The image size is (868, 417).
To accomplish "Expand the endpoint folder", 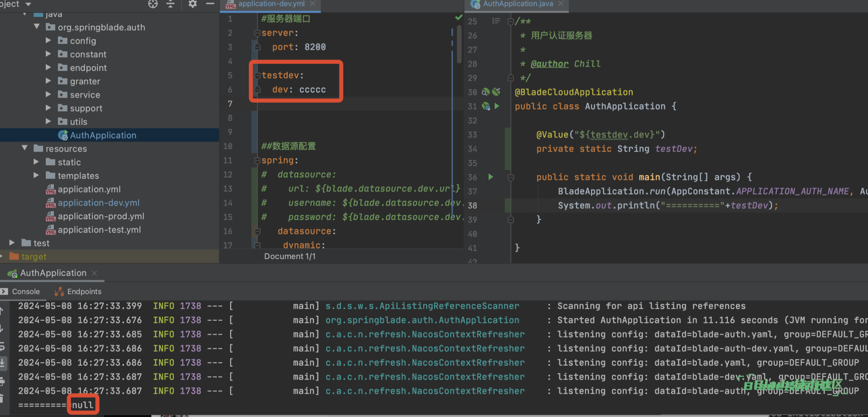I will tap(48, 67).
